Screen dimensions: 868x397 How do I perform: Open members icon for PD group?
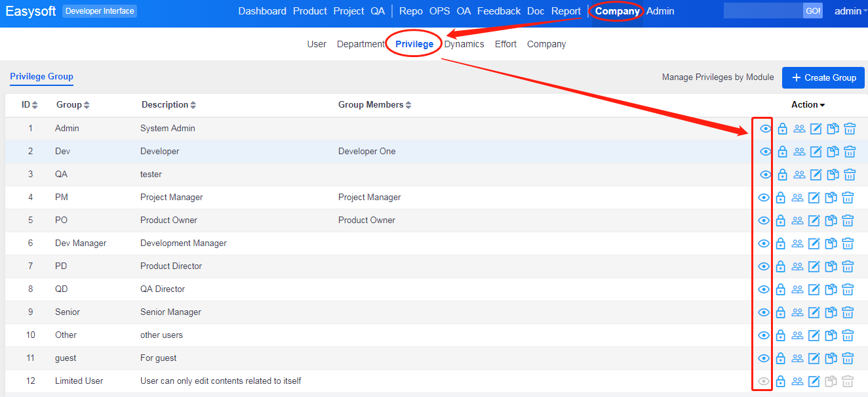[797, 266]
